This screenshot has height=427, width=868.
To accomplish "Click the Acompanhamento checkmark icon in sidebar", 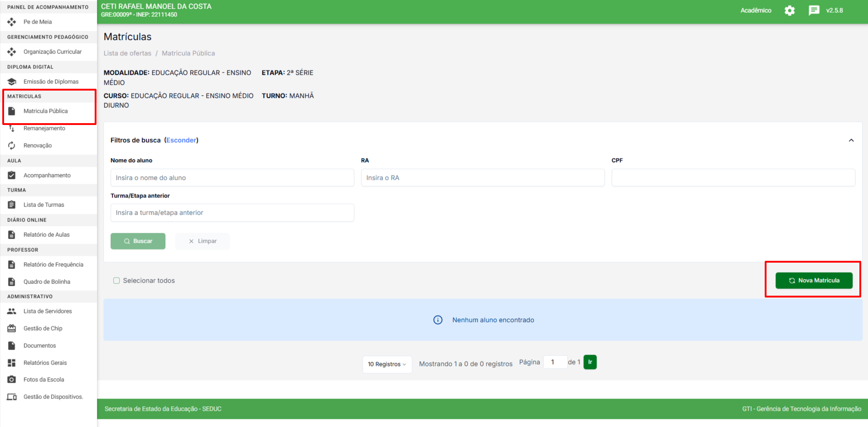I will 12,175.
